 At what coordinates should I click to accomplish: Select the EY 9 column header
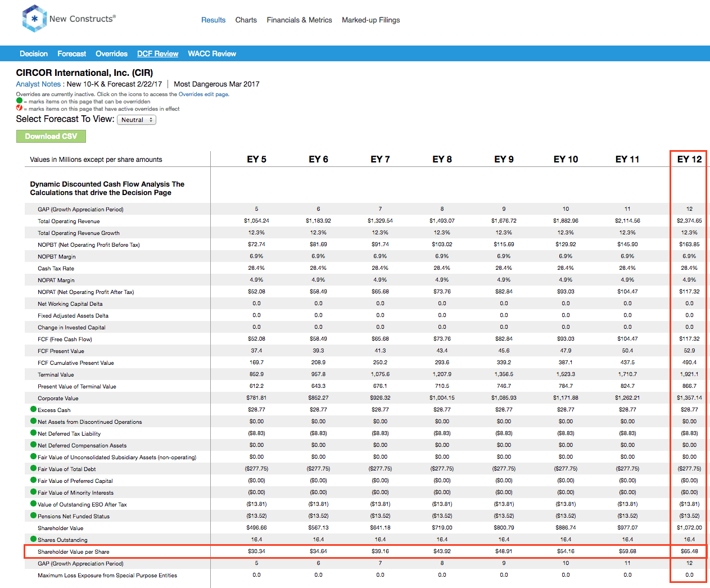click(504, 159)
